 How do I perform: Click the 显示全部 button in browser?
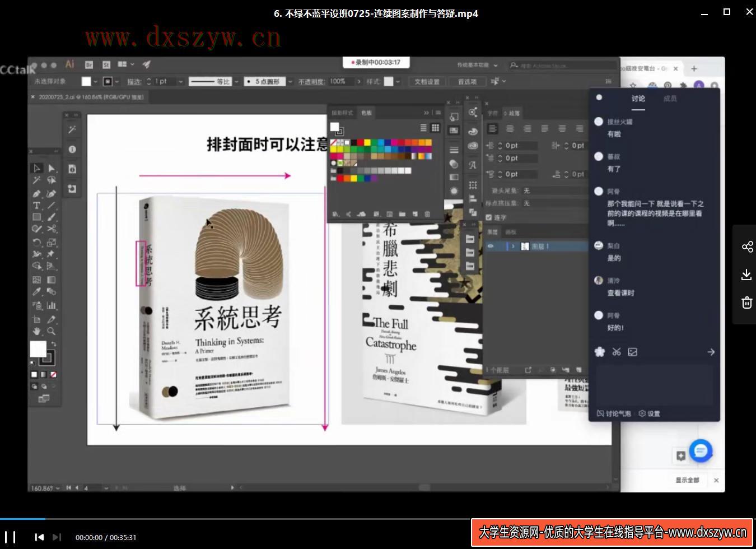point(687,480)
